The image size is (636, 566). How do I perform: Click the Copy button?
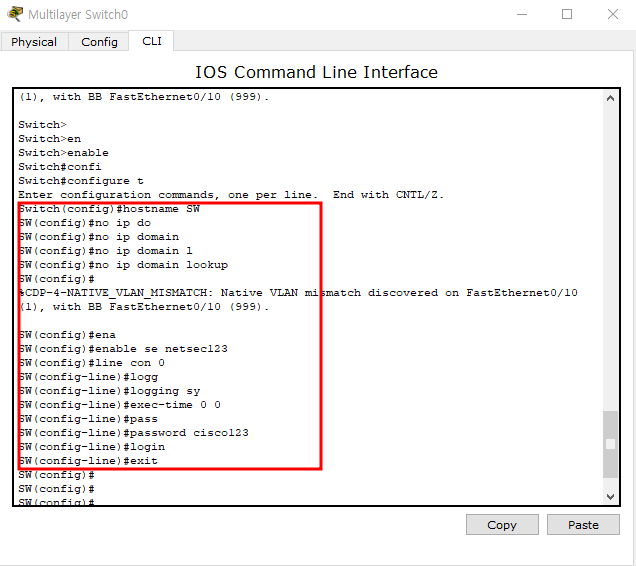pyautogui.click(x=502, y=525)
